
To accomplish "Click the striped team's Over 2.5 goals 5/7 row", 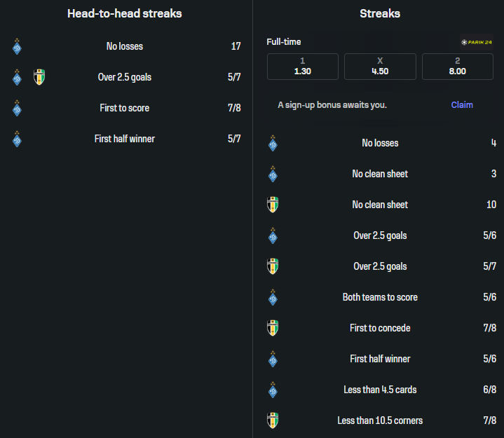I will pyautogui.click(x=380, y=266).
